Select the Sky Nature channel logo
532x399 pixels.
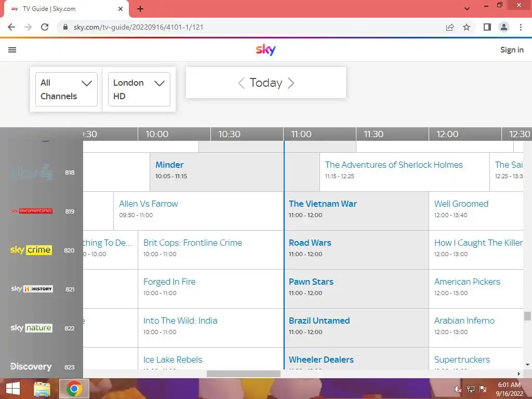point(32,328)
